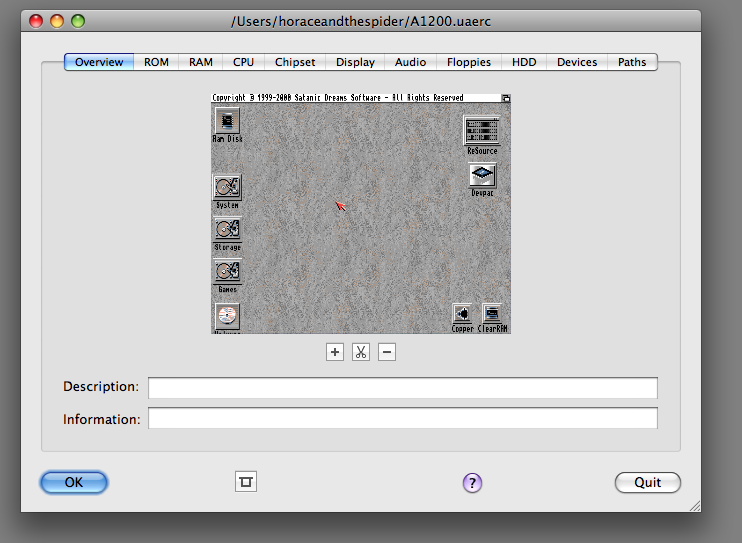The height and width of the screenshot is (543, 742).
Task: Open the Floppies tab
Action: click(469, 62)
